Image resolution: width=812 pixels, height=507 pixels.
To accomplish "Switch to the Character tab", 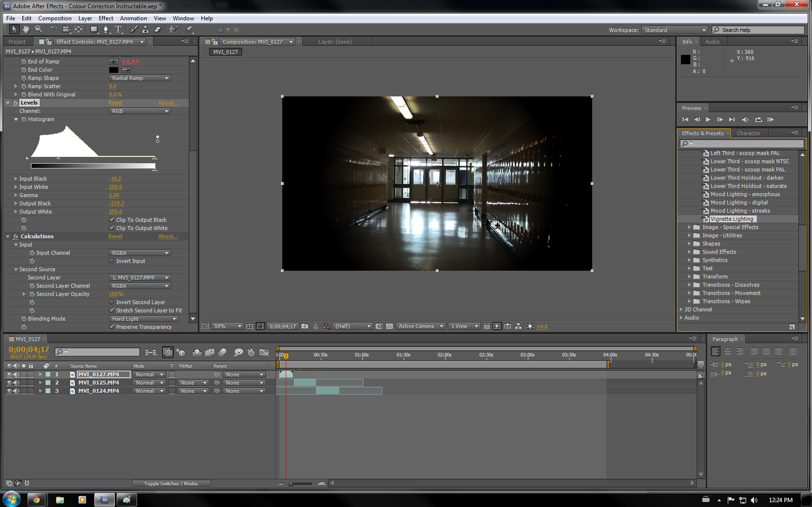I will (748, 133).
